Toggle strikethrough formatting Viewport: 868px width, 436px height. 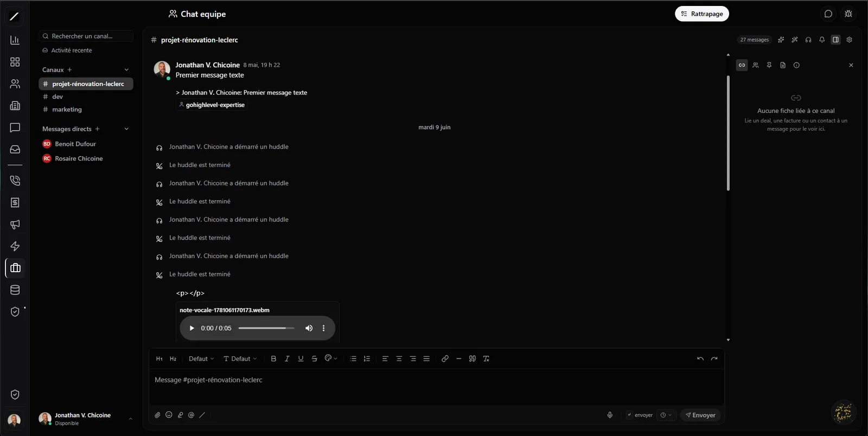[314, 359]
